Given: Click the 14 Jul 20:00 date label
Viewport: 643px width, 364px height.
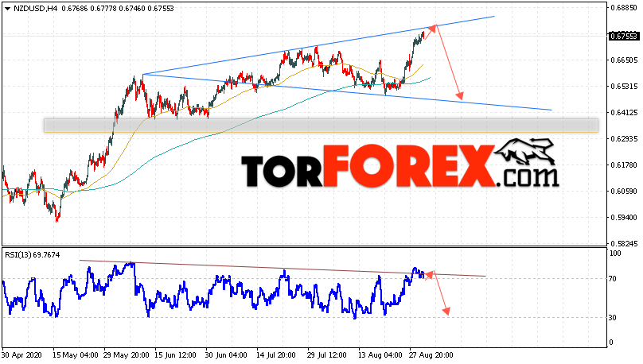Looking at the screenshot, I should 276,355.
